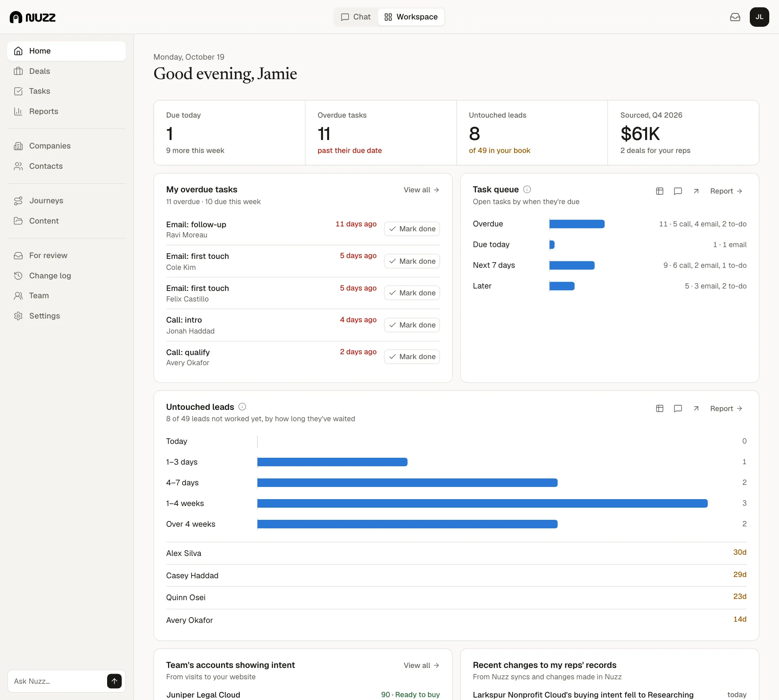
Task: Open Team in sidebar
Action: click(x=67, y=296)
